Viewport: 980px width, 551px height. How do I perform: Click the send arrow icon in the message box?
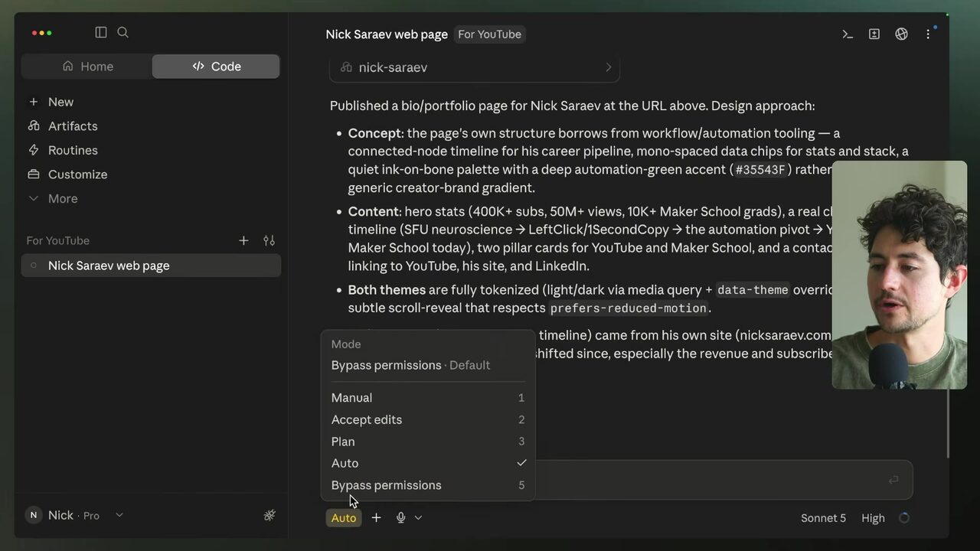click(893, 480)
